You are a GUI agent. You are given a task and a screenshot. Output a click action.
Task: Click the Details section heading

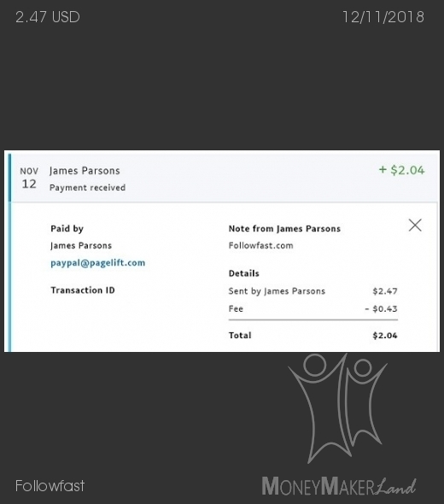(244, 273)
